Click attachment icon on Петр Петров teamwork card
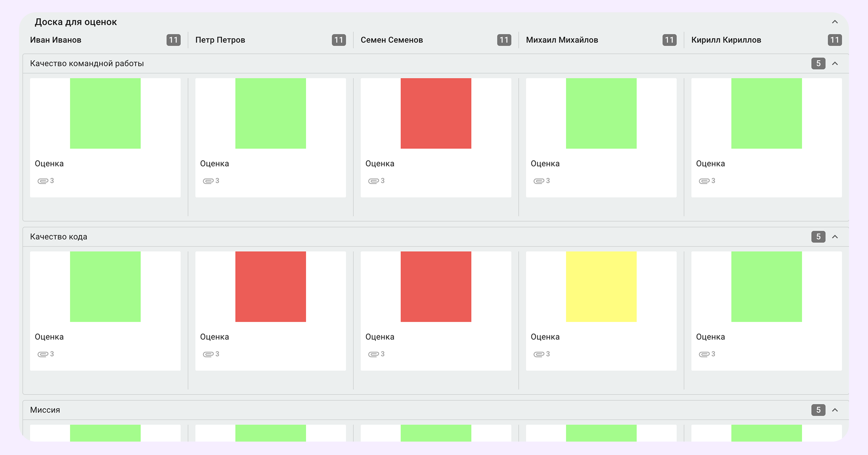Screen dimensions: 868x455 [208, 181]
